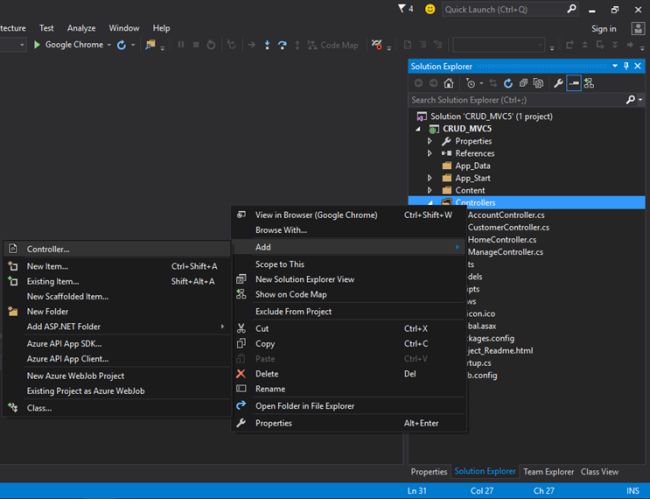This screenshot has width=650, height=499.
Task: Click the View Class Diagram icon
Action: point(589,83)
